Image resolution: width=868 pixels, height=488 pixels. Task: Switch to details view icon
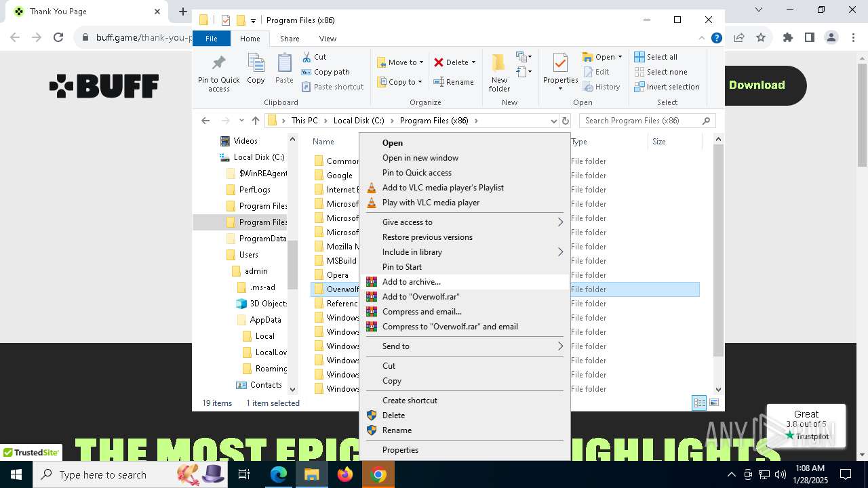click(699, 403)
